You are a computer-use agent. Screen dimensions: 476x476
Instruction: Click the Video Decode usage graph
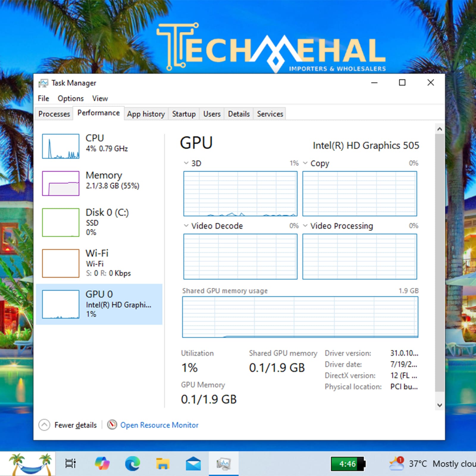pyautogui.click(x=240, y=256)
